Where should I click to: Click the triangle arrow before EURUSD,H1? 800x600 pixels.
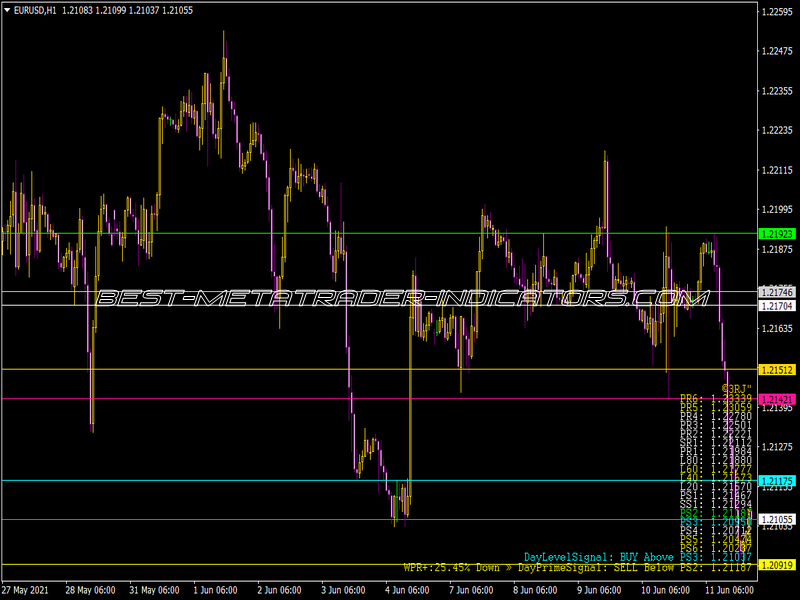click(7, 10)
